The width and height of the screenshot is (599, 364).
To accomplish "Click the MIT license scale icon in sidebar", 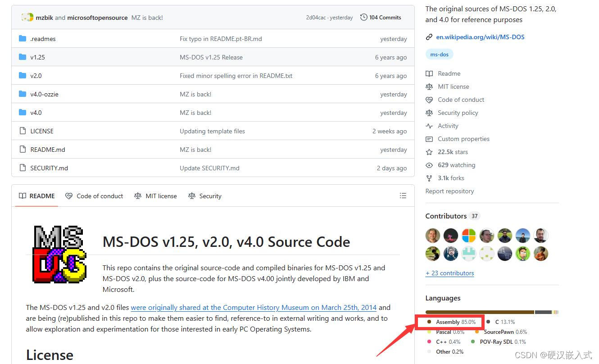I will coord(429,86).
